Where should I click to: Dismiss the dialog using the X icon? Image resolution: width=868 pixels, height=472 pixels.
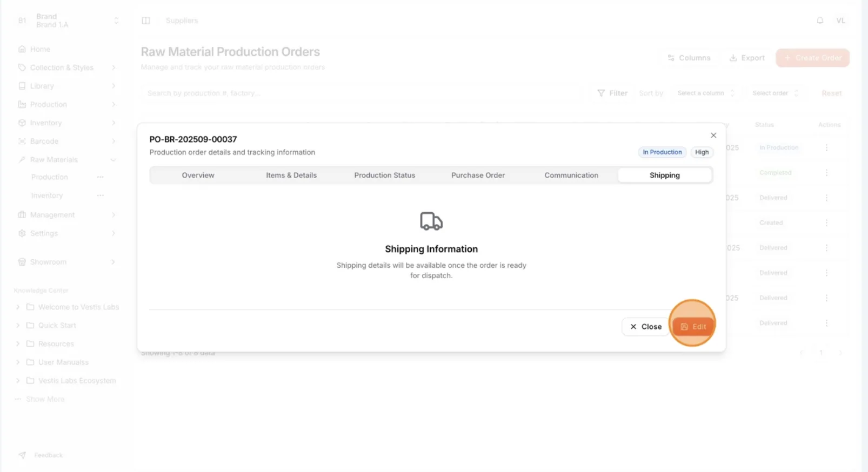click(x=713, y=135)
